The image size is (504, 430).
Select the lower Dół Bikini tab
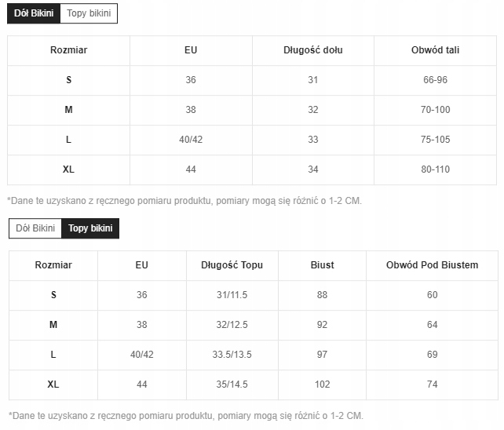[35, 228]
